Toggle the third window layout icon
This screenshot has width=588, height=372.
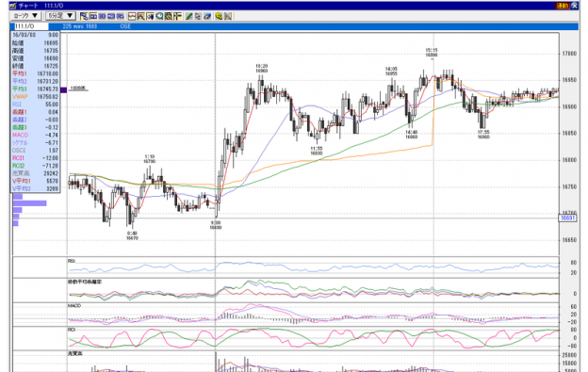click(102, 16)
